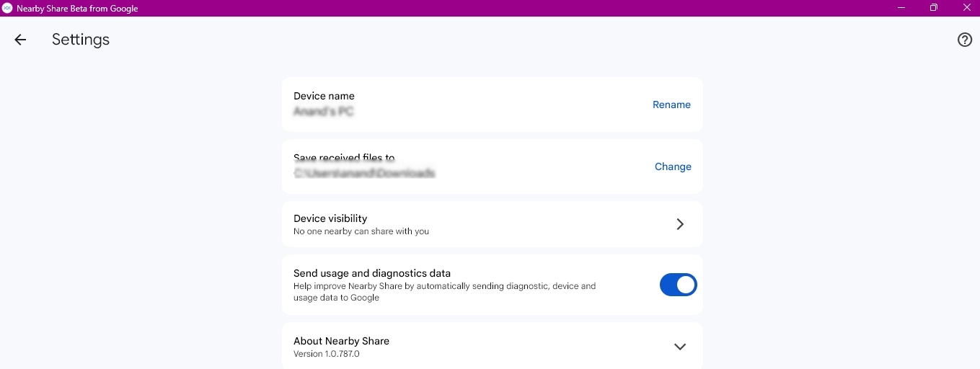Click the Send usage and diagnostics data label

pos(372,273)
